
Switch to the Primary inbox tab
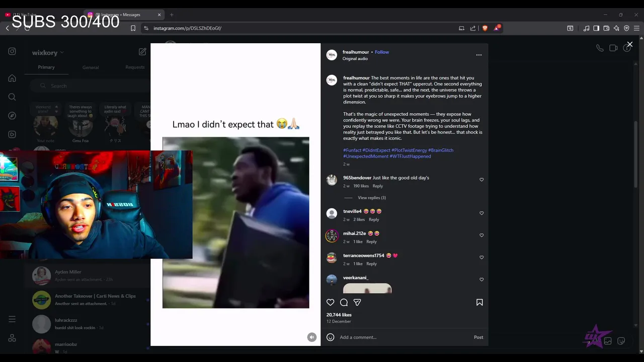click(46, 67)
